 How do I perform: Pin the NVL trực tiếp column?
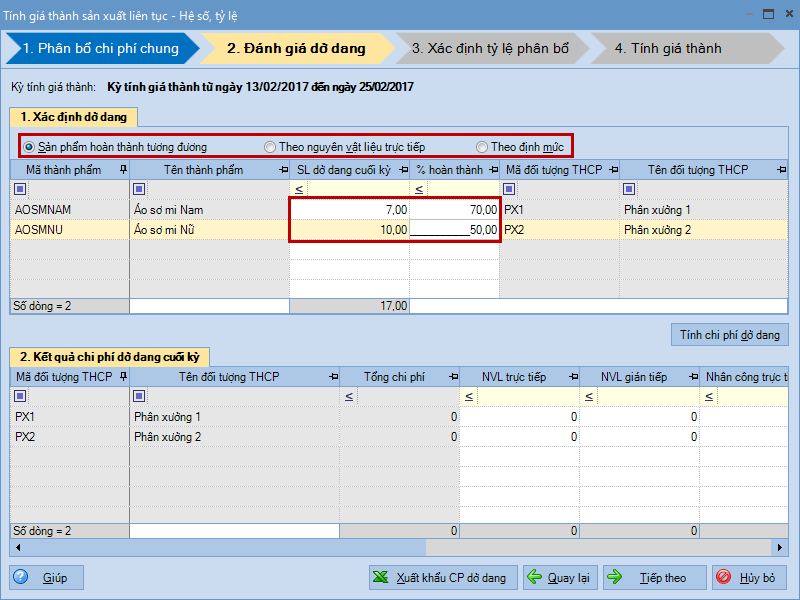coord(570,377)
